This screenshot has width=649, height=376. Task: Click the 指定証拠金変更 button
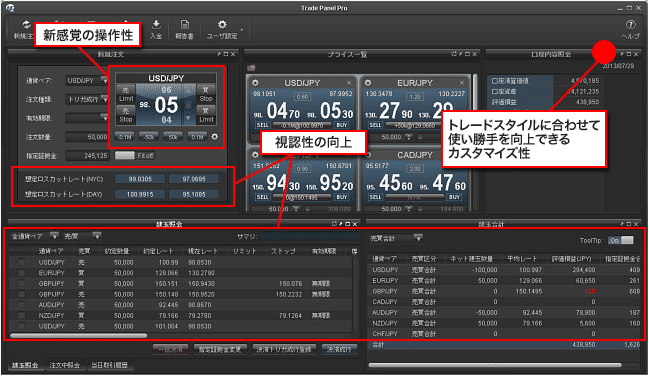click(220, 349)
